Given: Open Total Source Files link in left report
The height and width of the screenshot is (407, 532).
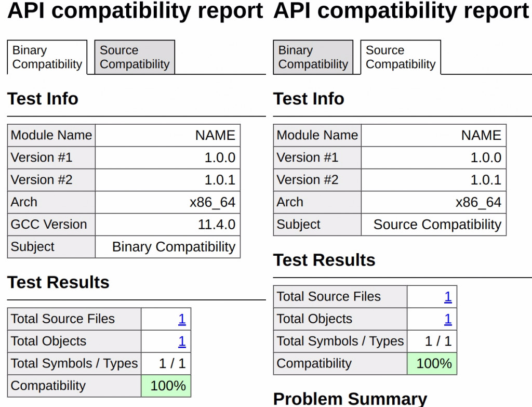Looking at the screenshot, I should click(x=182, y=319).
